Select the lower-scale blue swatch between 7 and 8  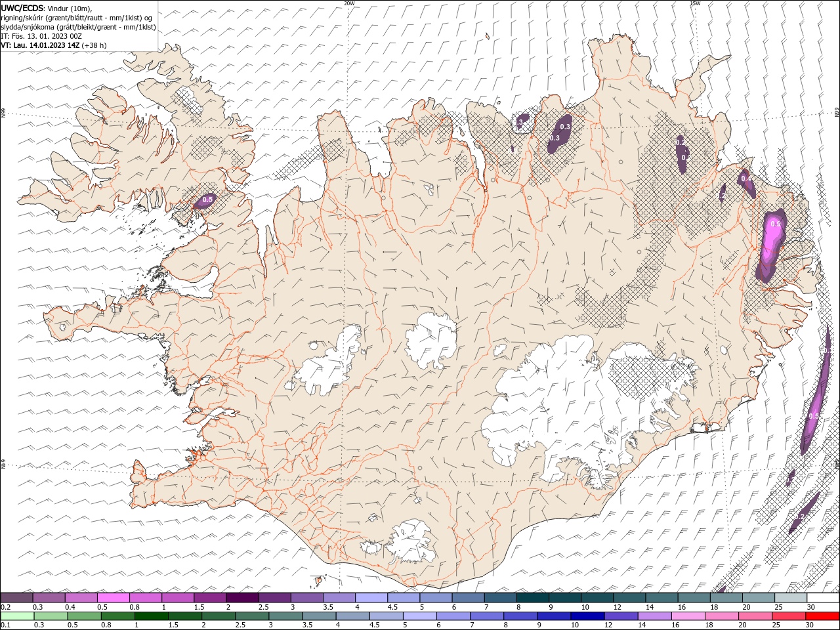[x=486, y=616]
